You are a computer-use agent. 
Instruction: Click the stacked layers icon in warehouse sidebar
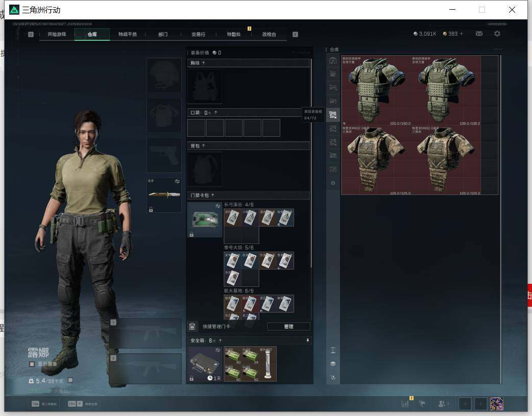333,364
